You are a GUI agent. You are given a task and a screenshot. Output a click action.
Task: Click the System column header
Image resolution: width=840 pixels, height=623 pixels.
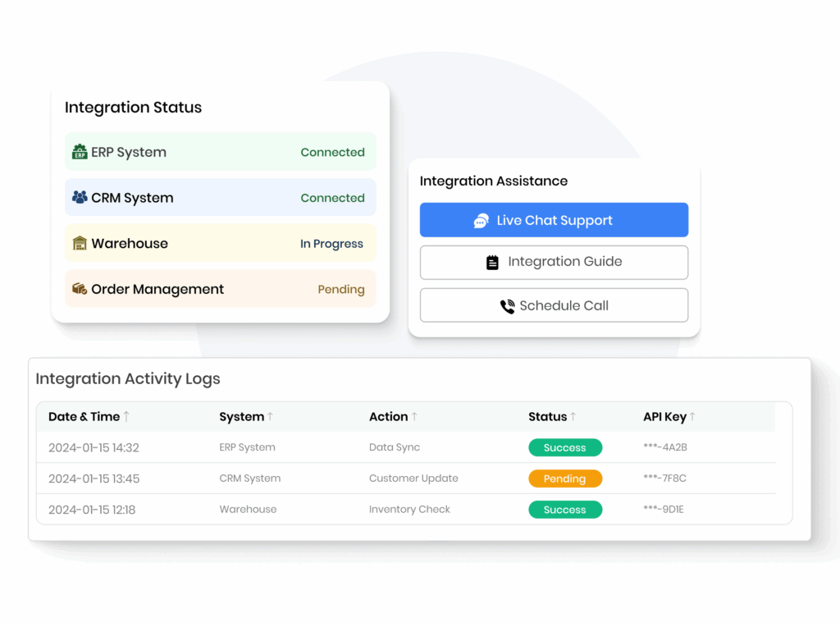coord(242,417)
